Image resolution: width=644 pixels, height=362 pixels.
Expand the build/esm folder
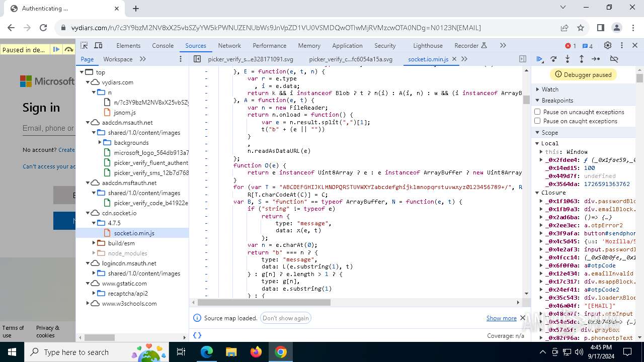(94, 243)
